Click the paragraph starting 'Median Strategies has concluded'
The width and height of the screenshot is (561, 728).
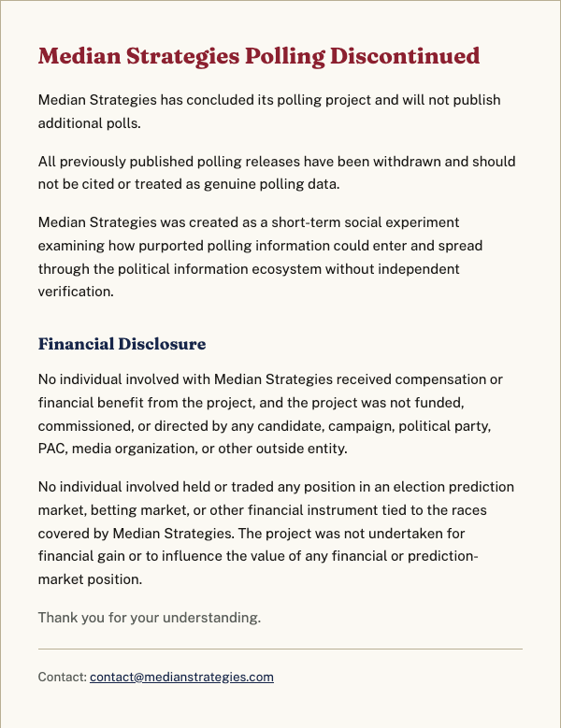click(269, 111)
